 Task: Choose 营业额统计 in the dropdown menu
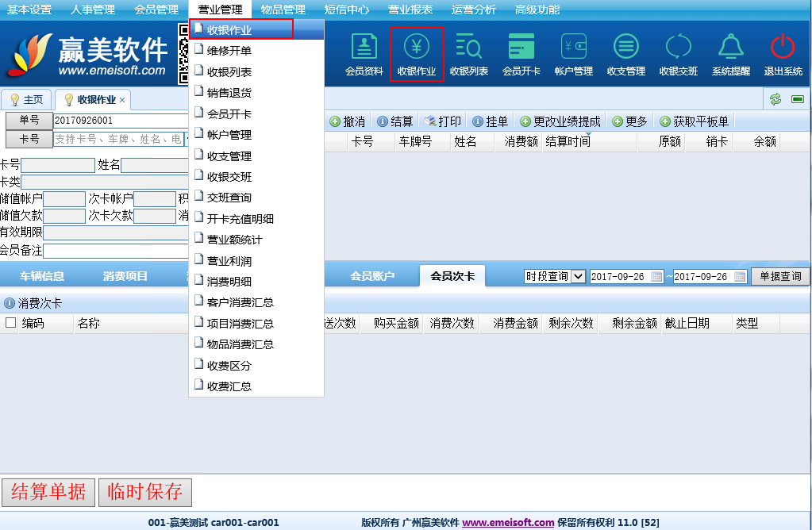click(x=234, y=240)
